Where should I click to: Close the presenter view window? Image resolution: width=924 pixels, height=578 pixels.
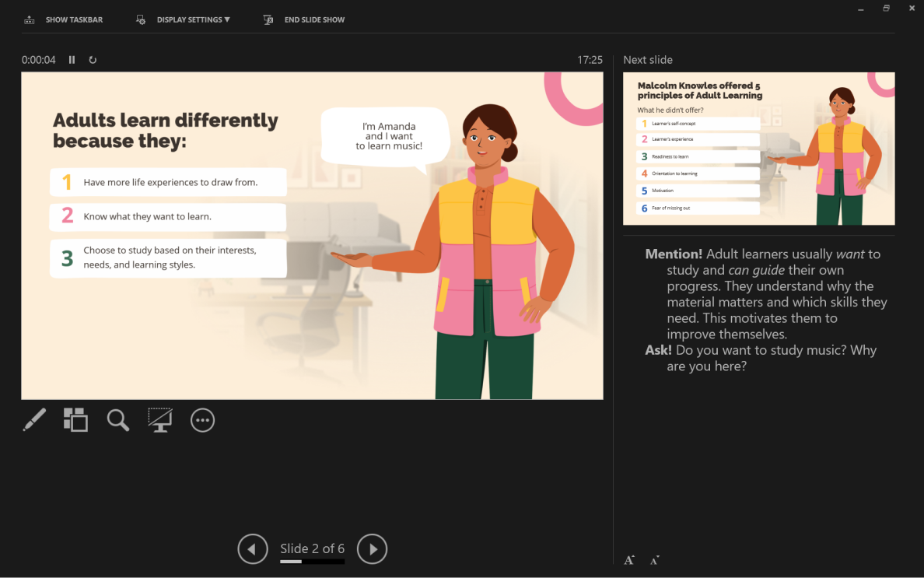(x=912, y=9)
